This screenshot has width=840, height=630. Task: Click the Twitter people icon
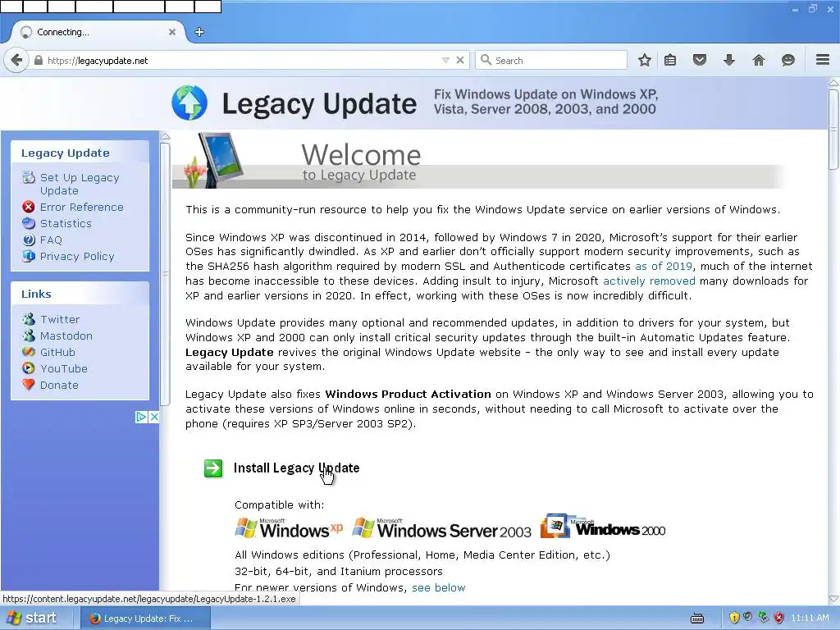click(x=29, y=319)
